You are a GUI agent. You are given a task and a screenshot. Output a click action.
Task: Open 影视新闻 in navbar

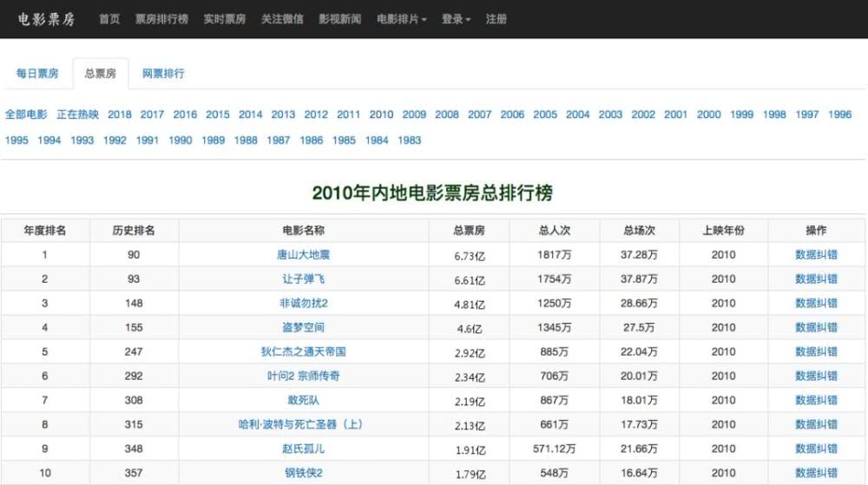tap(339, 19)
